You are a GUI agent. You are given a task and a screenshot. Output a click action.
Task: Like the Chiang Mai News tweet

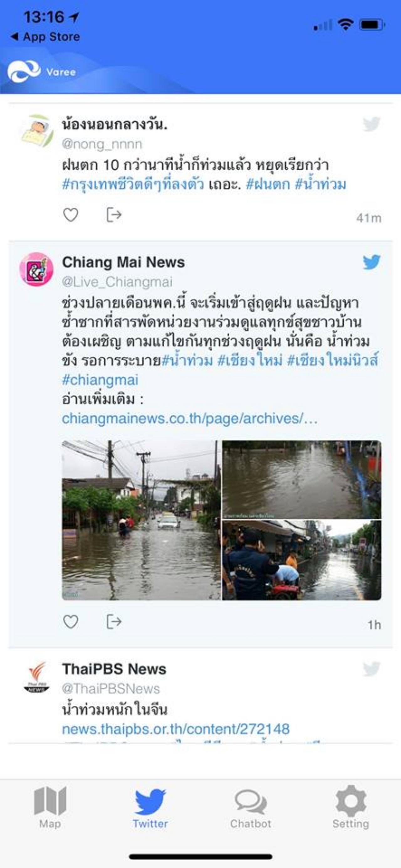click(70, 622)
